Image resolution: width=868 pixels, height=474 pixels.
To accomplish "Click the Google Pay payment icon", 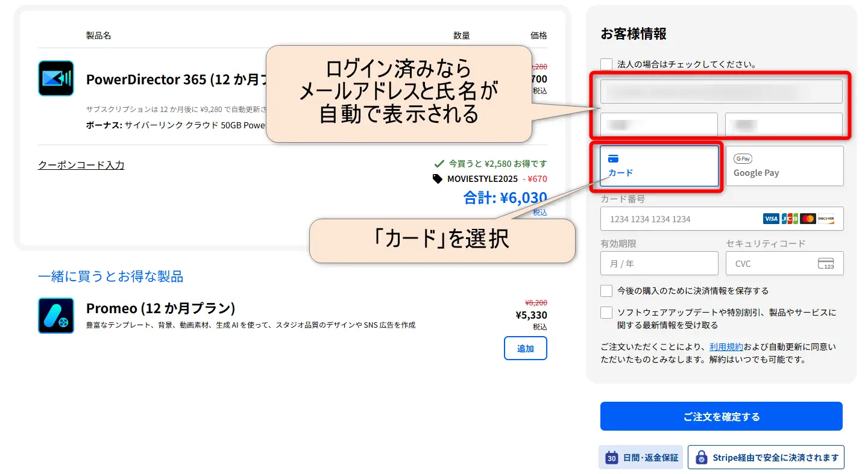I will coord(742,158).
